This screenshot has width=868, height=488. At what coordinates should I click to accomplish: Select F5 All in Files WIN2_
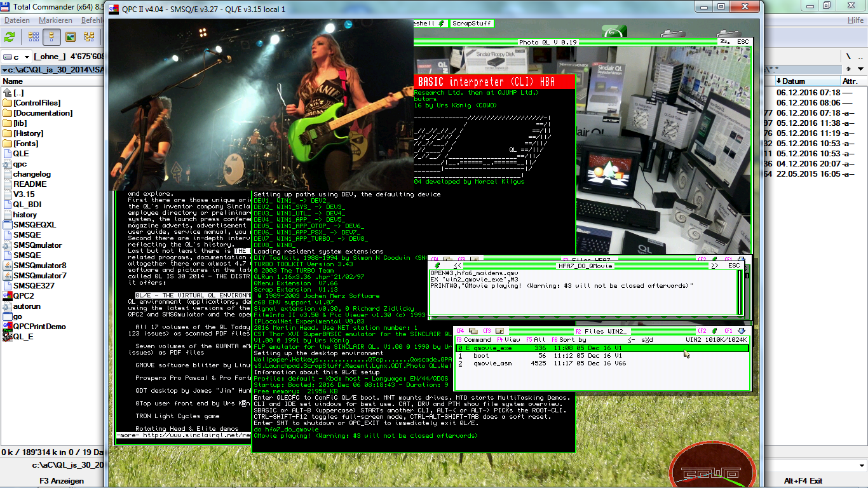[x=536, y=340]
